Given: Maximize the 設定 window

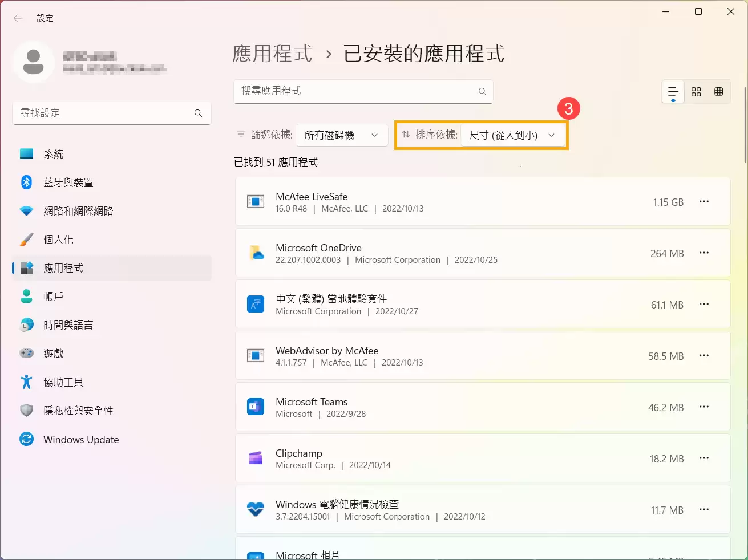Looking at the screenshot, I should click(x=698, y=12).
